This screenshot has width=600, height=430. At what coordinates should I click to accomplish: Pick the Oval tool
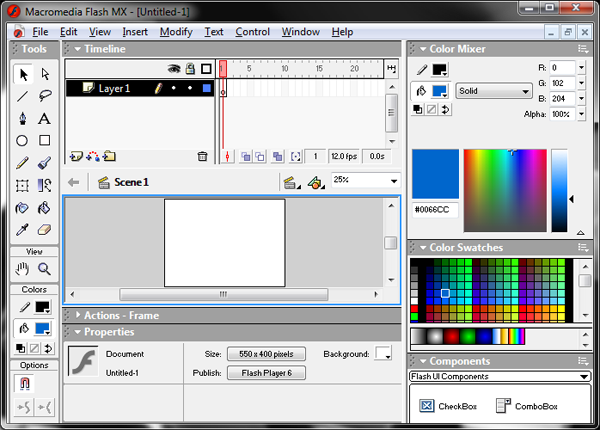22,141
